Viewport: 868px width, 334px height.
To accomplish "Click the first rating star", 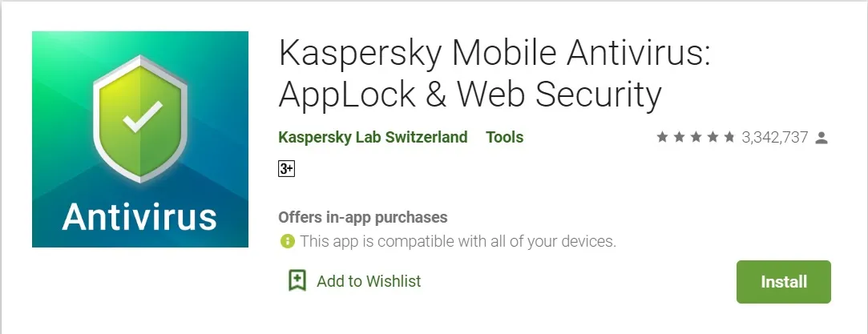I will [662, 138].
